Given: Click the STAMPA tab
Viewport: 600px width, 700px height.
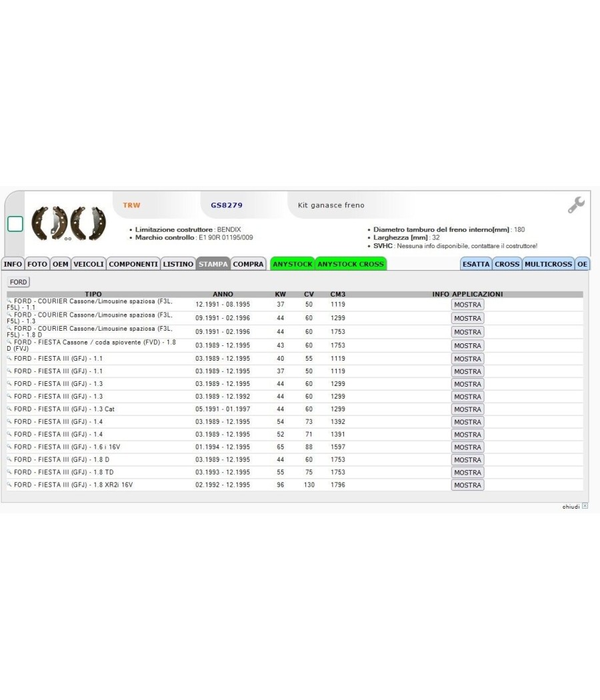Looking at the screenshot, I should tap(213, 264).
